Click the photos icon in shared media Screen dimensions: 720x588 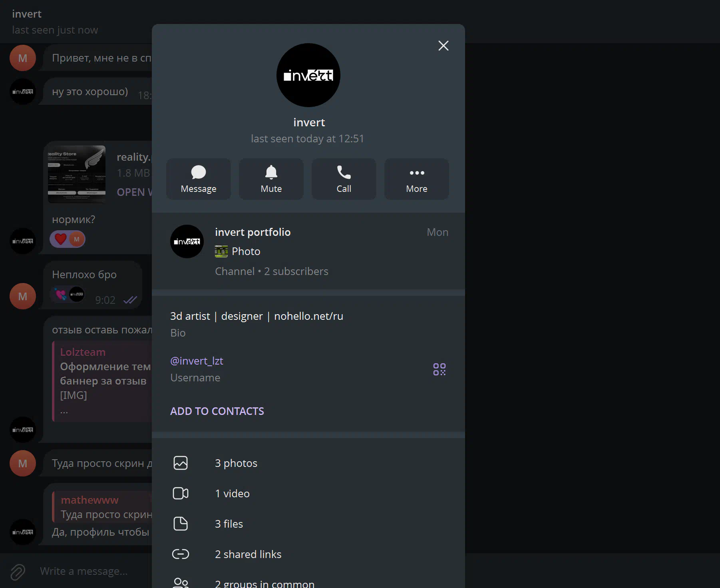(181, 463)
